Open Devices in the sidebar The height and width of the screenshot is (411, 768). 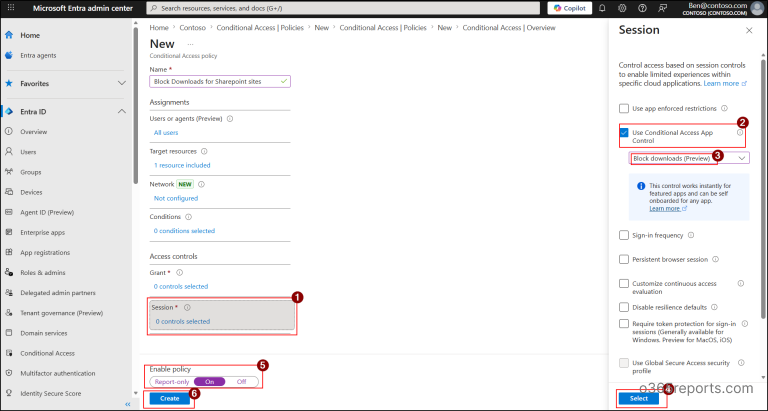click(x=31, y=192)
